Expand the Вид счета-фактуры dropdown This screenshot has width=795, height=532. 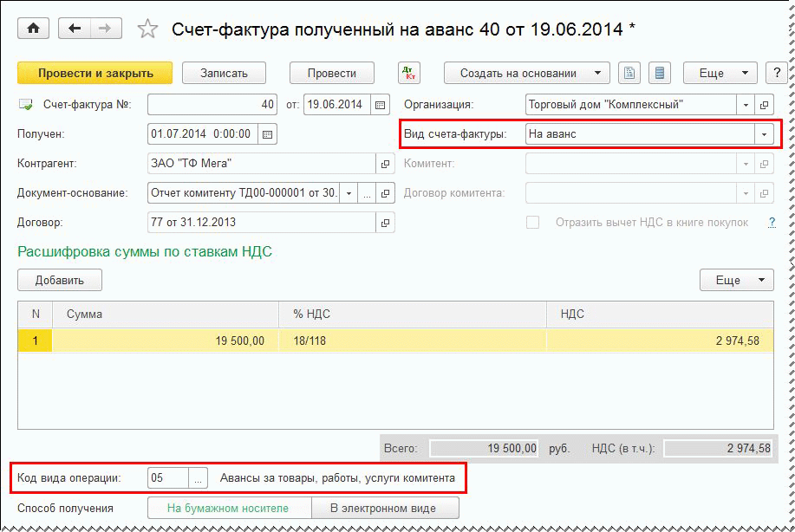click(x=764, y=134)
